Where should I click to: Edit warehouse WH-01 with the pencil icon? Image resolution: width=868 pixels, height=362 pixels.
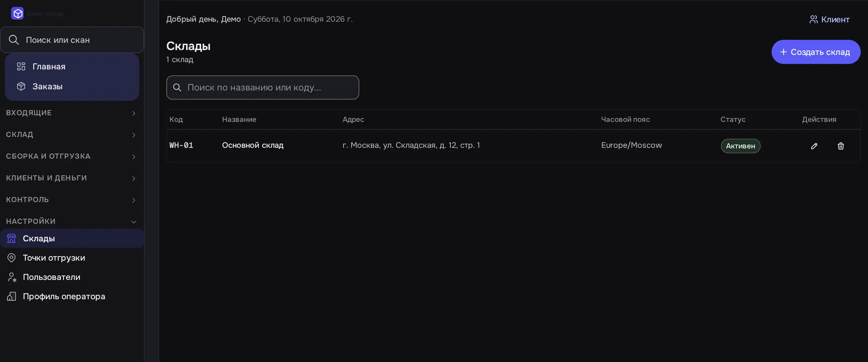tap(814, 146)
